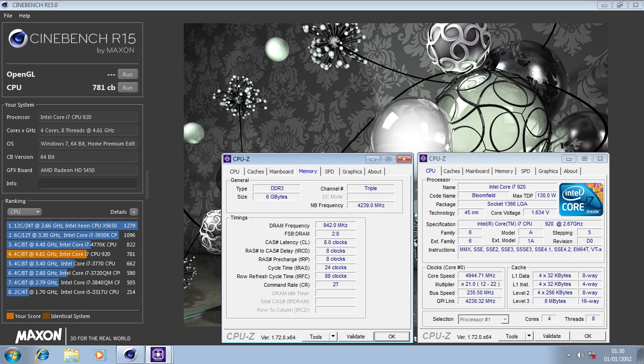
Task: Run the OpenGL benchmark
Action: click(128, 74)
